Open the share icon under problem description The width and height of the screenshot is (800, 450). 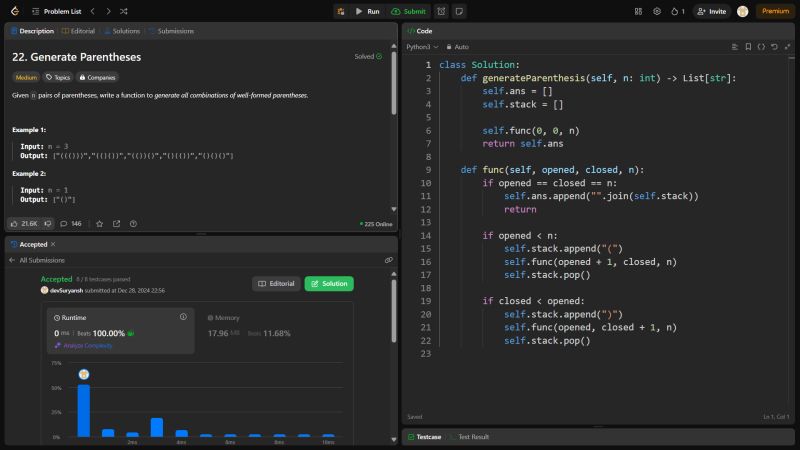point(116,223)
